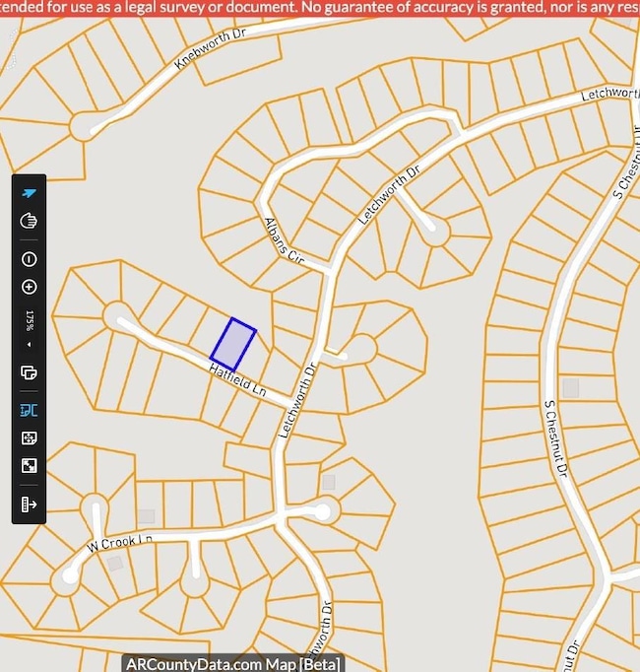Click the ARCountyData.com Map attribution
Image resolution: width=640 pixels, height=672 pixels.
232,663
